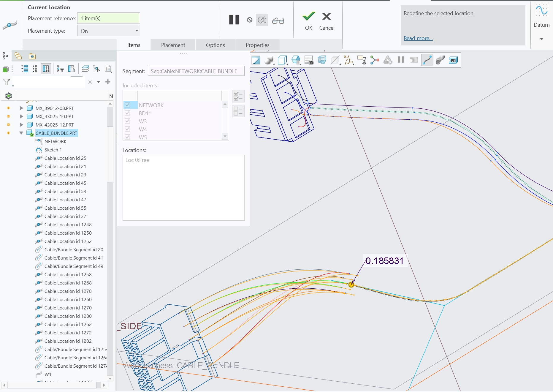Expand the MX_39012-08.PRT tree node
This screenshot has height=392, width=553.
21,108
